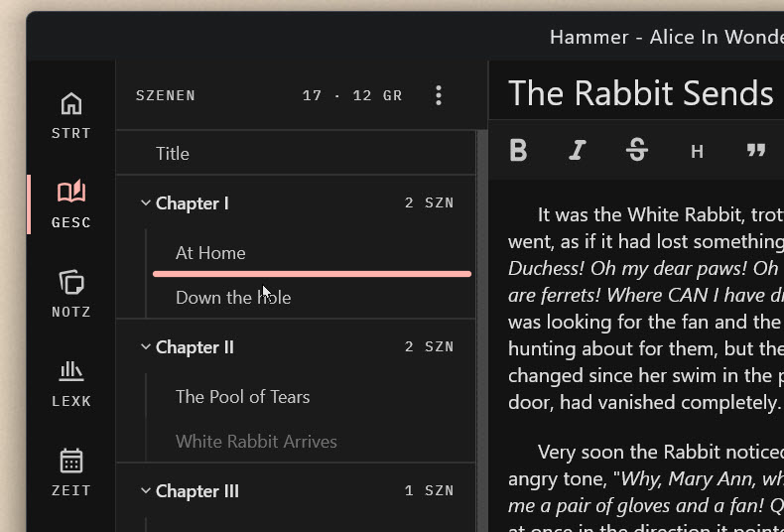Open the ZEIT calendar timeline icon

click(71, 472)
